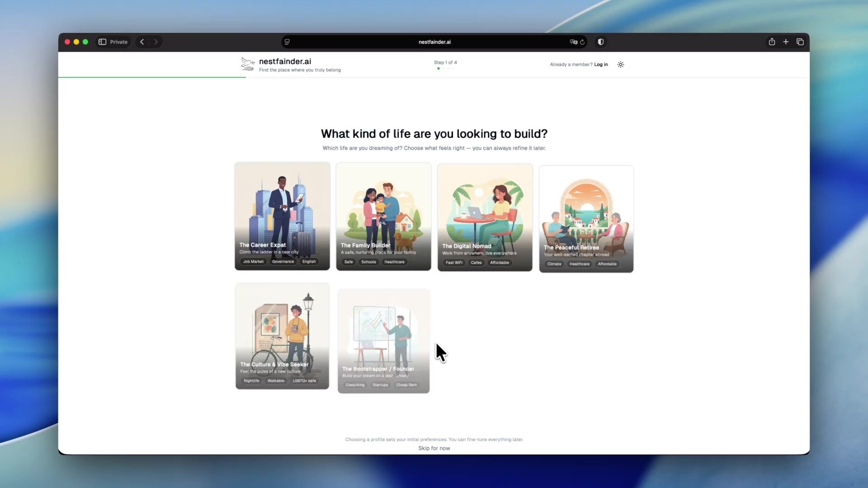Click the translate icon in the address bar
The image size is (868, 488).
tap(573, 42)
